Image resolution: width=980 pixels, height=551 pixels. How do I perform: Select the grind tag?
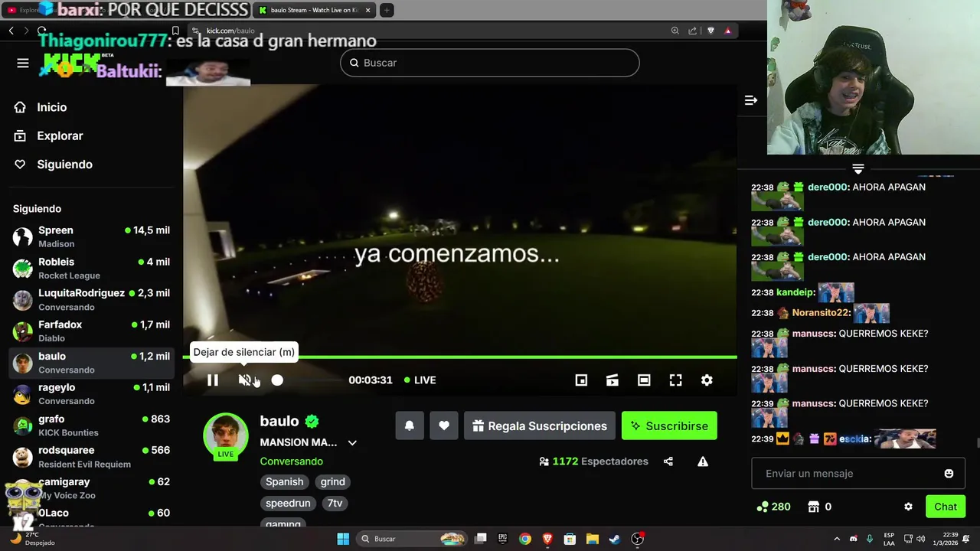(332, 481)
